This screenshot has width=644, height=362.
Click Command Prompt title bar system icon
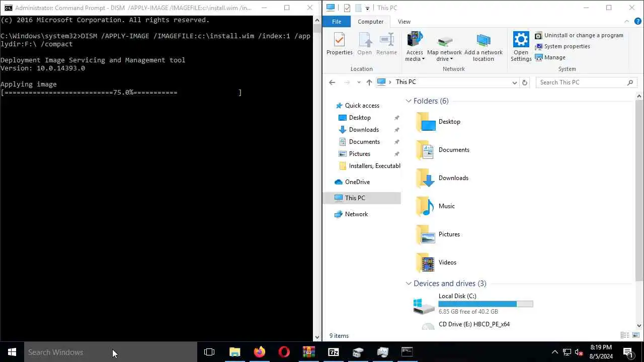(x=8, y=8)
